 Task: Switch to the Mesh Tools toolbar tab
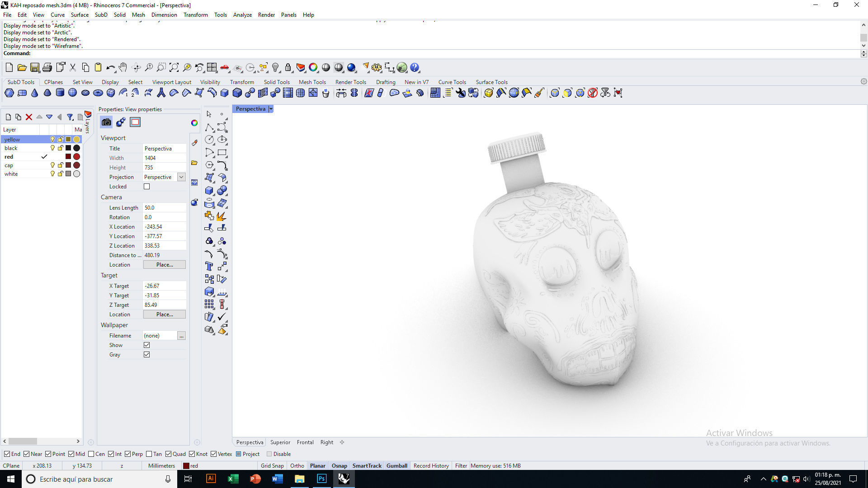[x=312, y=82]
